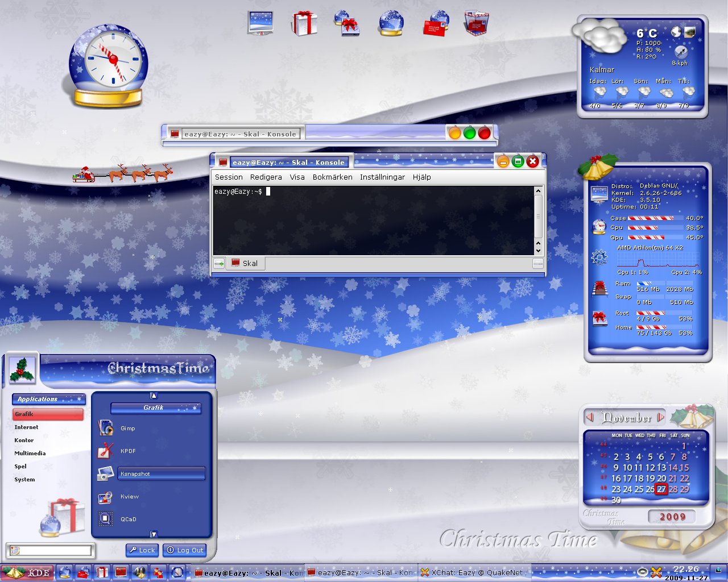Click the Applications header button
The width and height of the screenshot is (728, 582).
point(49,399)
